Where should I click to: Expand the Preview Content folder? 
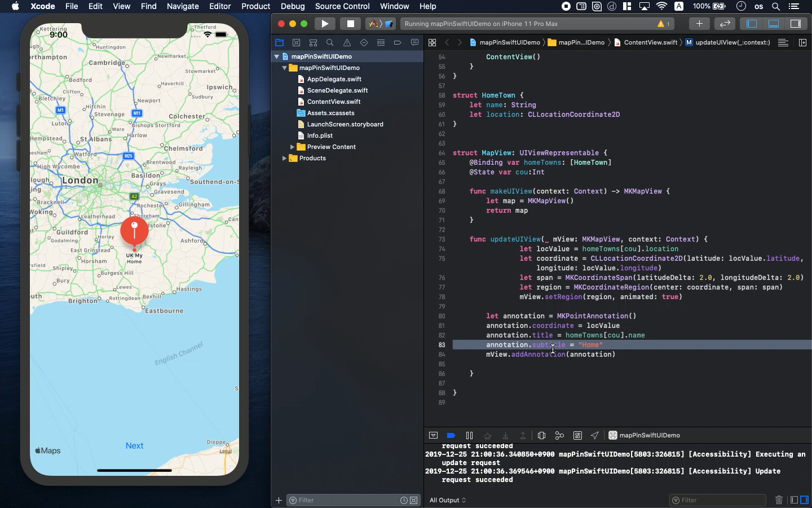292,147
